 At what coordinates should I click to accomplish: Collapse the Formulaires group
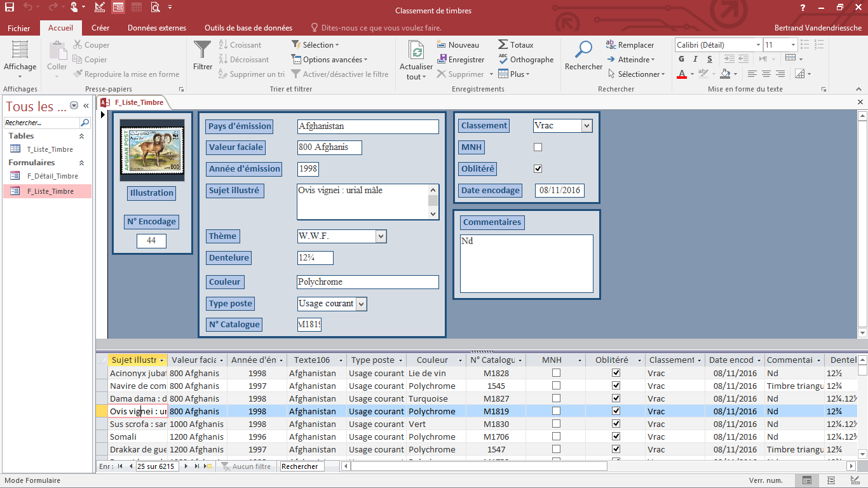(x=81, y=163)
